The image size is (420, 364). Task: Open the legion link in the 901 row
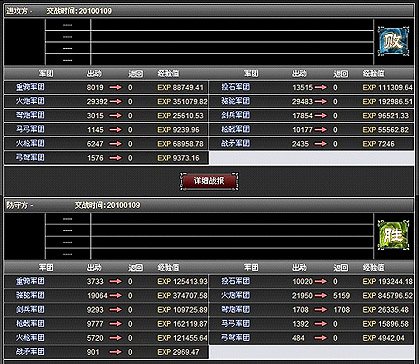click(30, 352)
